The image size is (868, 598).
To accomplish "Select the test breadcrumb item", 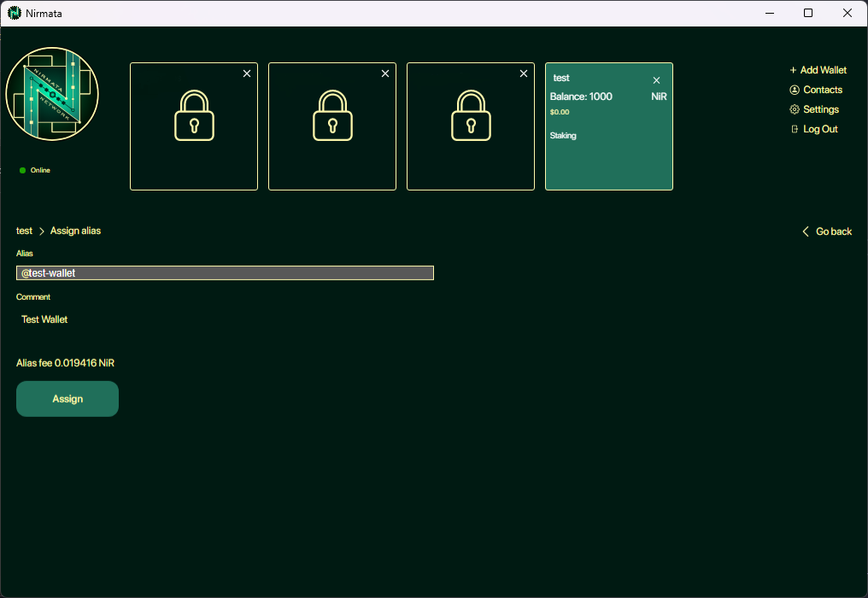I will coord(24,231).
